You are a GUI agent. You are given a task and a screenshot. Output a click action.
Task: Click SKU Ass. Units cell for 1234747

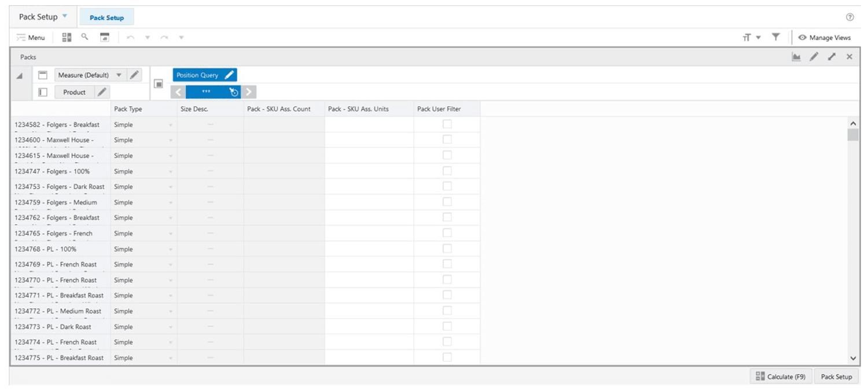[x=369, y=171]
